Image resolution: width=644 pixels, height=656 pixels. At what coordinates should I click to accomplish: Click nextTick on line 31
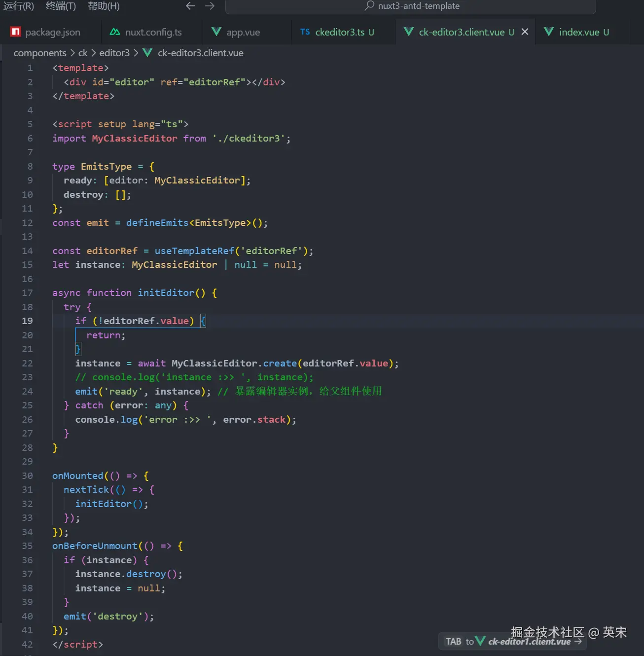[86, 490]
